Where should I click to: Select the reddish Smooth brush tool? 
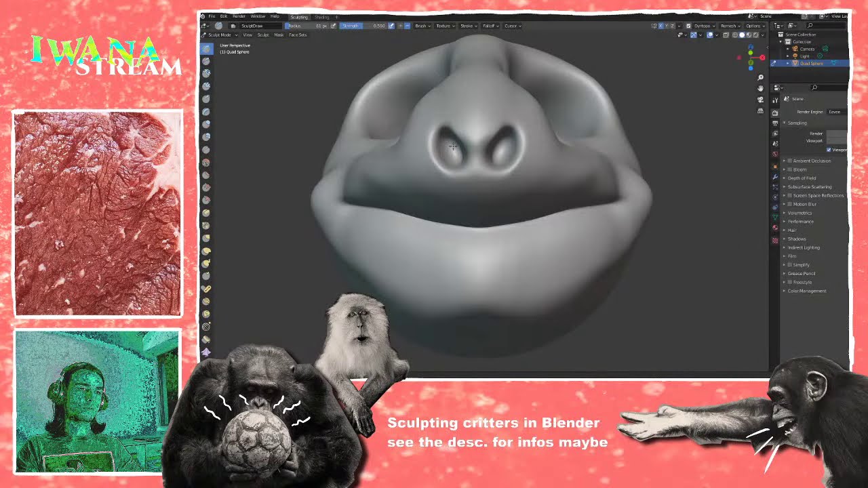pos(206,162)
